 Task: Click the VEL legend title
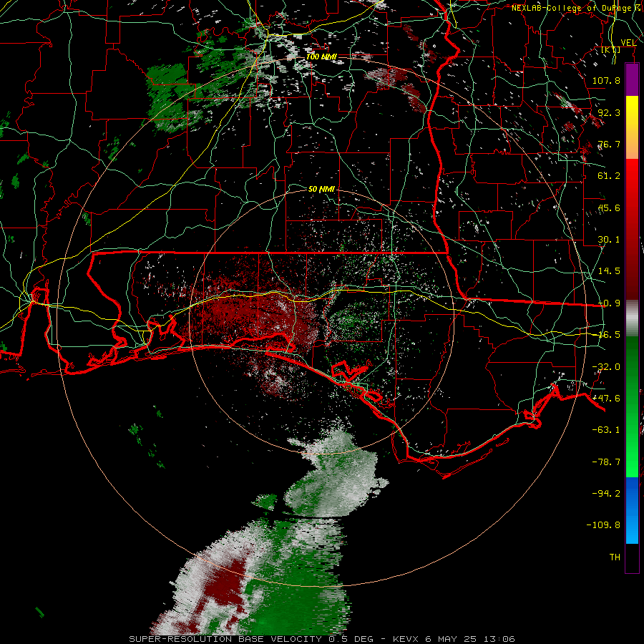click(628, 42)
